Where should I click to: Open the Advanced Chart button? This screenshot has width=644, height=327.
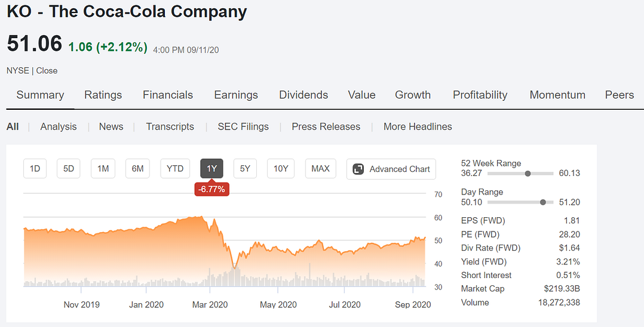pyautogui.click(x=391, y=169)
